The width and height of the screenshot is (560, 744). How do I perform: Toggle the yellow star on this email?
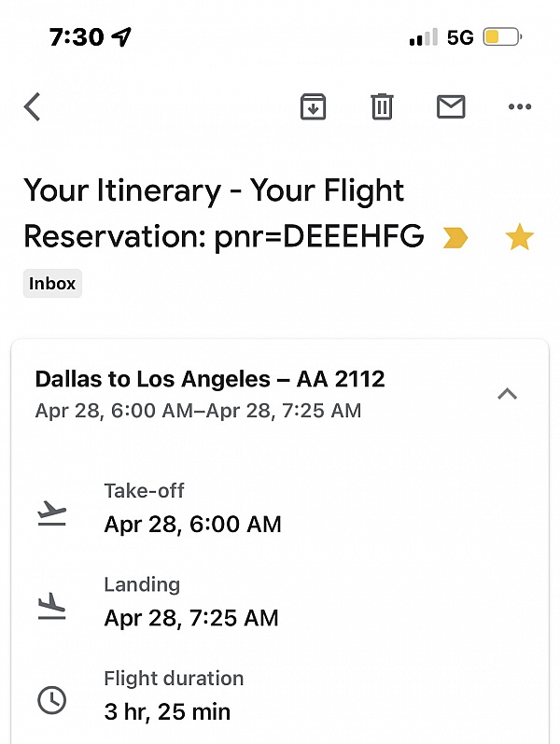(x=519, y=236)
